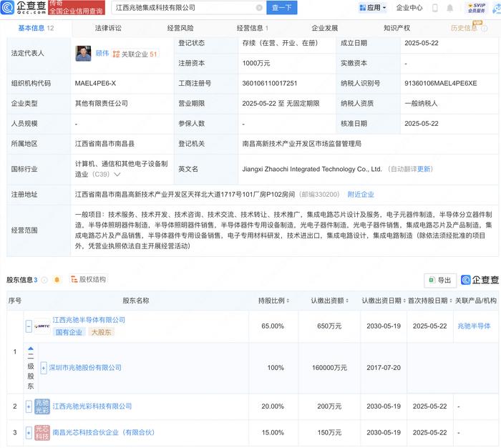Click the 2017-07-20 date cell
This screenshot has width=501, height=448.
coord(384,368)
